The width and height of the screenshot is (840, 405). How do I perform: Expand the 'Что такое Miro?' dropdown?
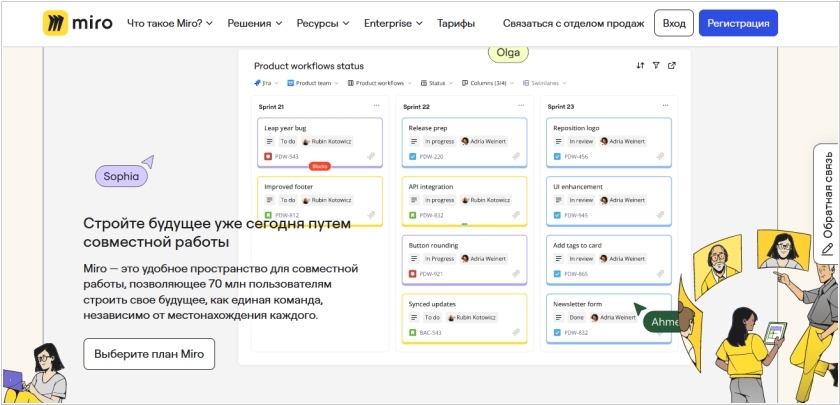point(170,22)
